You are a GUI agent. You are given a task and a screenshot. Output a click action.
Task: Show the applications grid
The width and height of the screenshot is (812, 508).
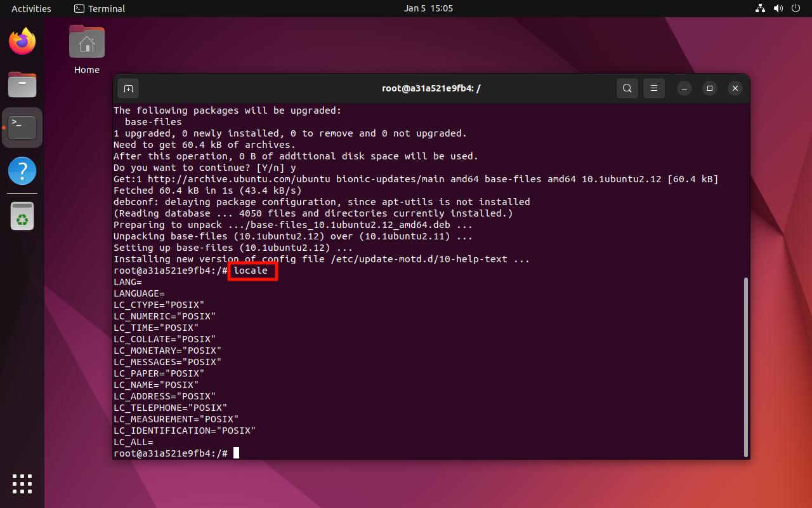[22, 484]
